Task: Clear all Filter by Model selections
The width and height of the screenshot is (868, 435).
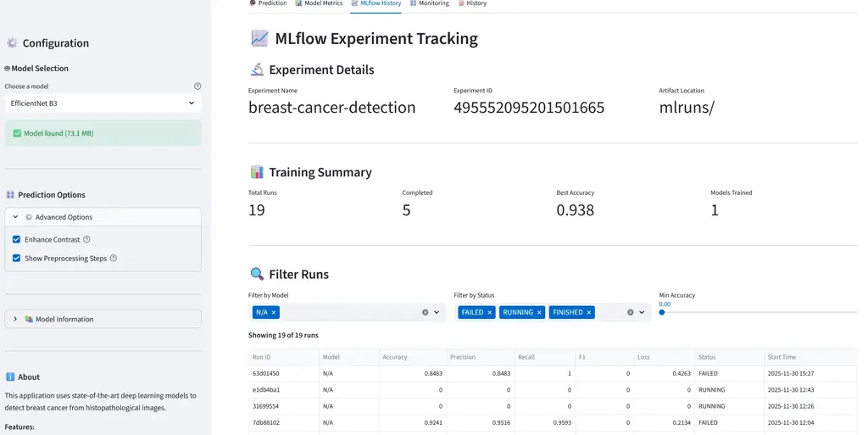Action: coord(426,313)
